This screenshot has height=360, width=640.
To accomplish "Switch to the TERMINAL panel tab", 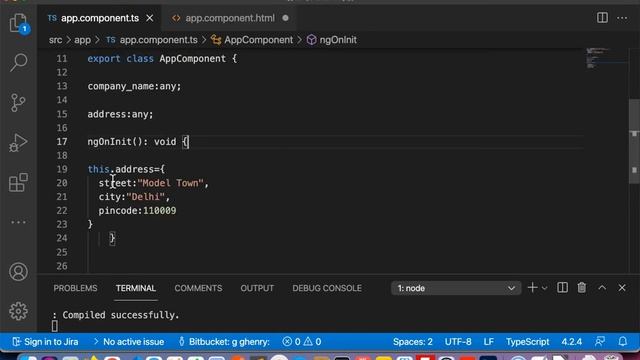I will 136,288.
